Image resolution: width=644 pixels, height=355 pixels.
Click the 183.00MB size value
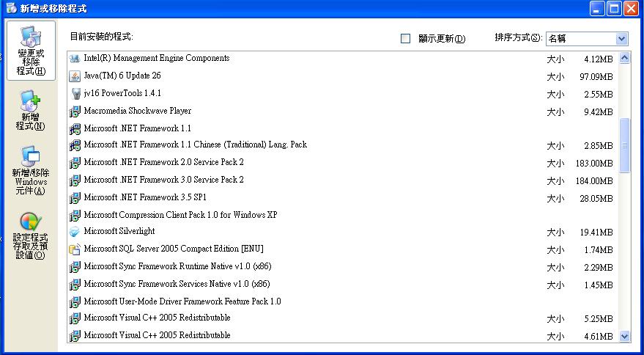tap(594, 164)
